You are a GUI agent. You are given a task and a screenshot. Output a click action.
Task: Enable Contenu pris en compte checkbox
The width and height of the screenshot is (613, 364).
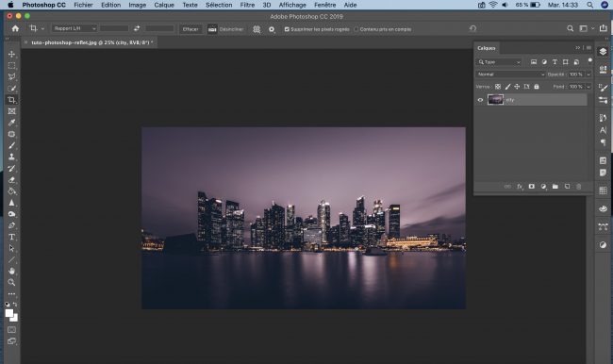pos(356,29)
